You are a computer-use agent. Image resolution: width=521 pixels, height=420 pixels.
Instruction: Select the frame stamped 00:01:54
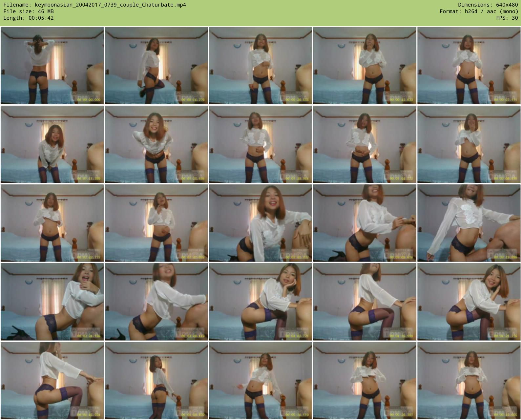pos(365,144)
